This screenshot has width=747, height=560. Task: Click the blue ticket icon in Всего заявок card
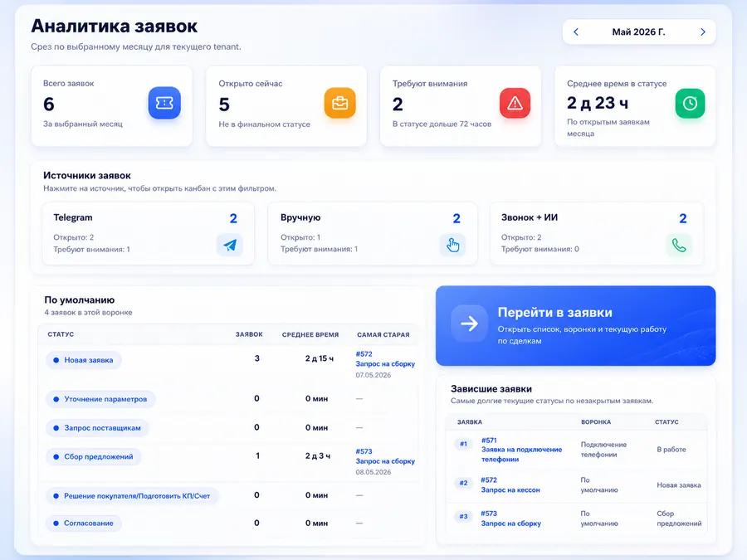pyautogui.click(x=164, y=103)
